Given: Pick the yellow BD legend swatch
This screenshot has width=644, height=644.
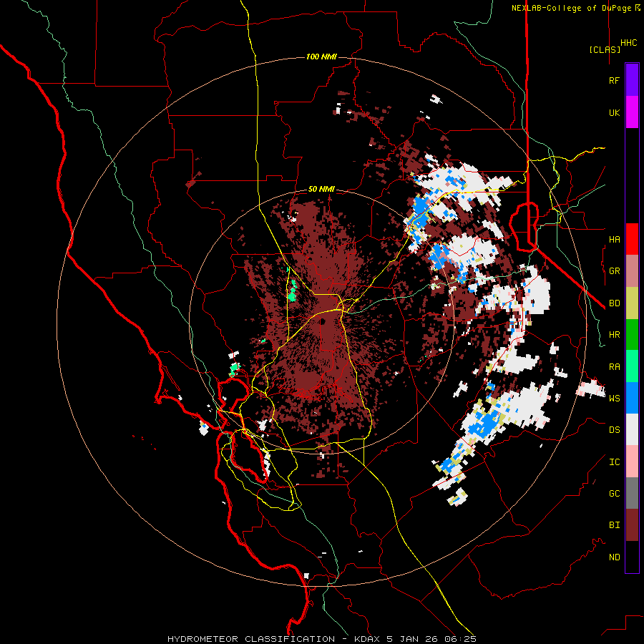Looking at the screenshot, I should pyautogui.click(x=632, y=303).
